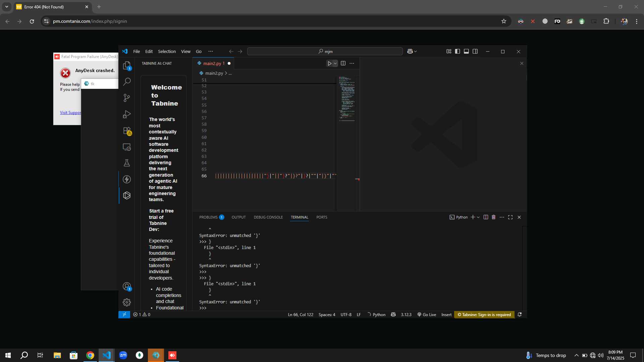Click Ln 66, Col 122 cursor position
Screen dimensions: 644x362
pos(301,314)
